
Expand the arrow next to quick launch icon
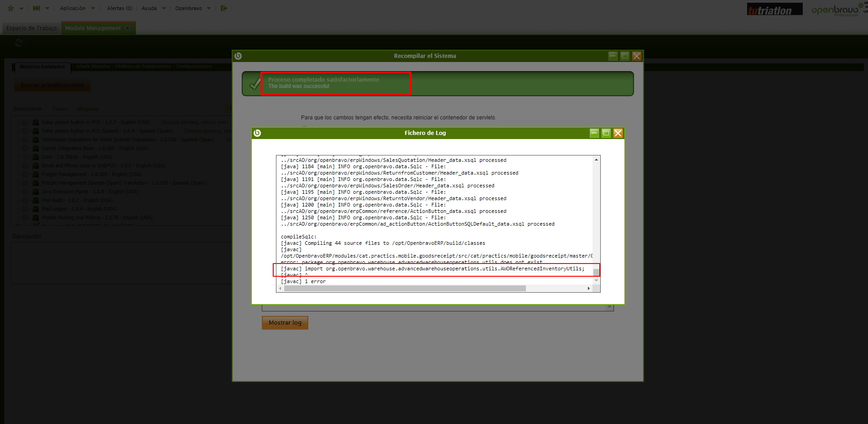47,8
